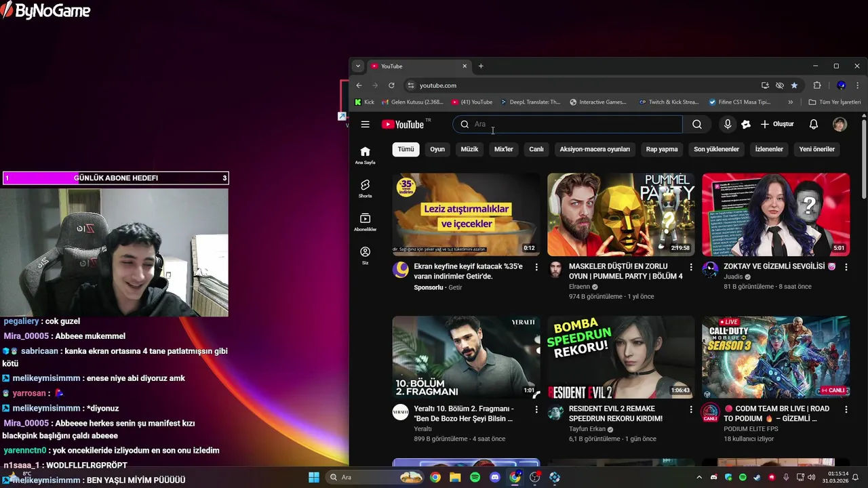
Task: Start voice search with the microphone icon
Action: coord(728,124)
